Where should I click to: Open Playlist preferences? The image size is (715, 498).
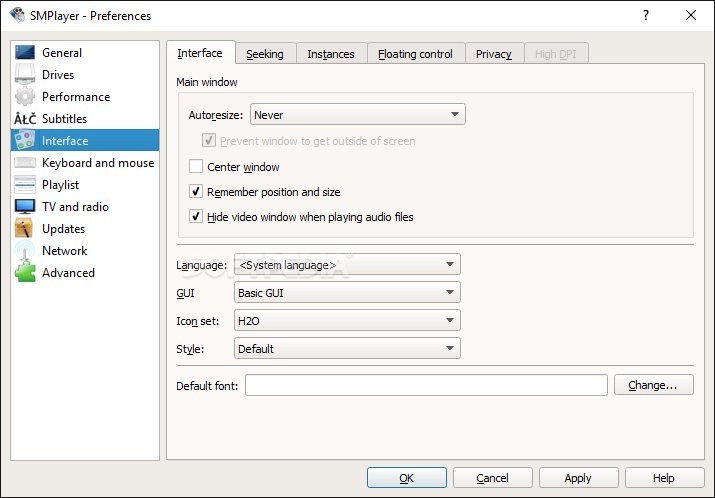click(x=85, y=184)
